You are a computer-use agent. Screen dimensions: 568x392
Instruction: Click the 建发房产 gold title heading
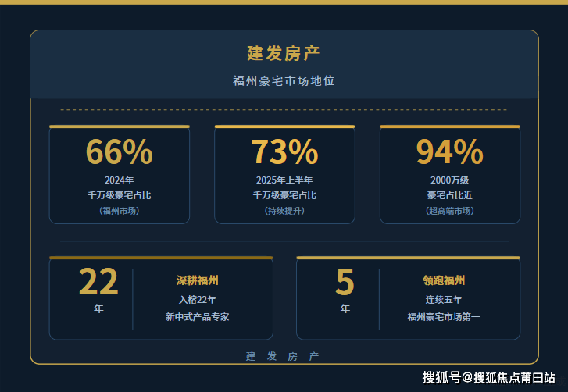284,54
